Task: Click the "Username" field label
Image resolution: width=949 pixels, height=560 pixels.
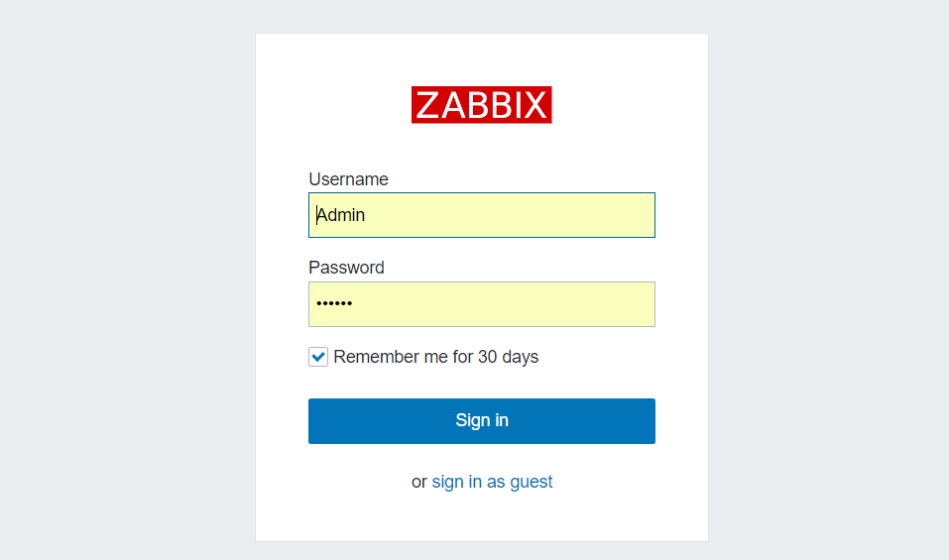Action: pos(348,179)
